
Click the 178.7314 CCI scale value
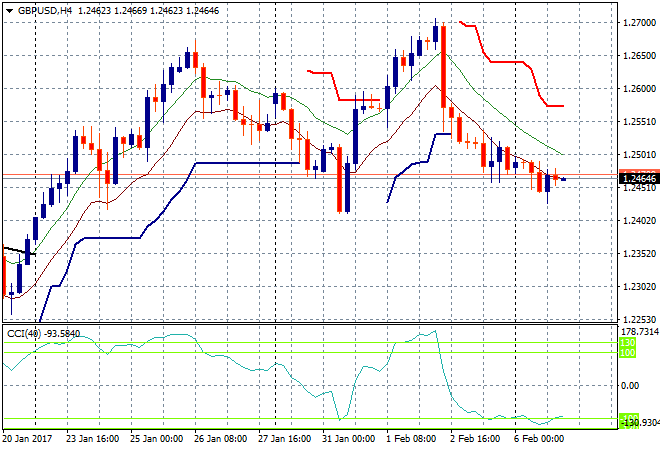click(639, 332)
